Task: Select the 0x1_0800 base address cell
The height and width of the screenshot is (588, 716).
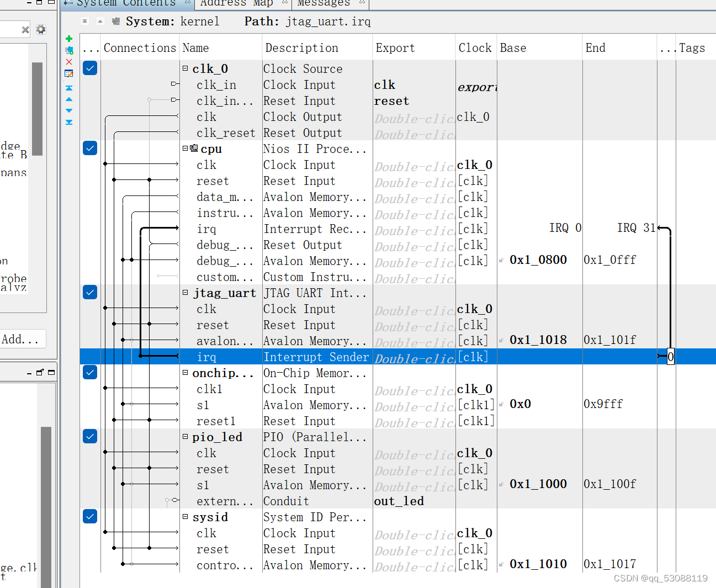Action: coord(538,260)
